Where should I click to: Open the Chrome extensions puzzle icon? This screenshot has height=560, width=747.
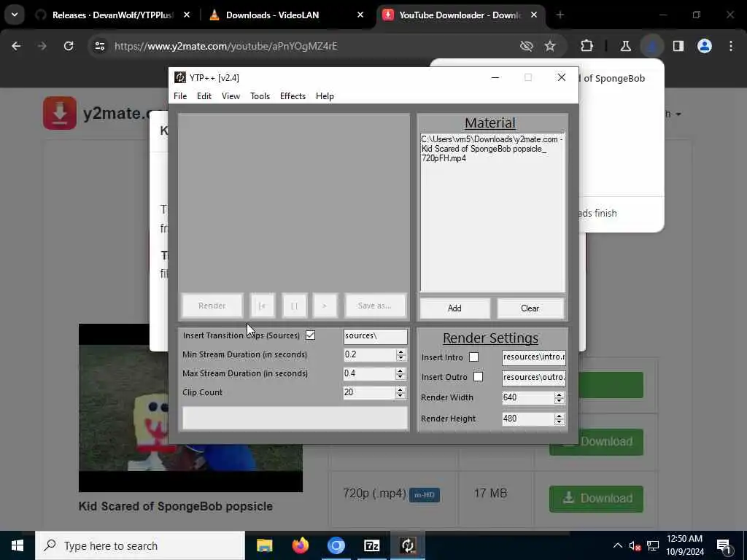587,46
